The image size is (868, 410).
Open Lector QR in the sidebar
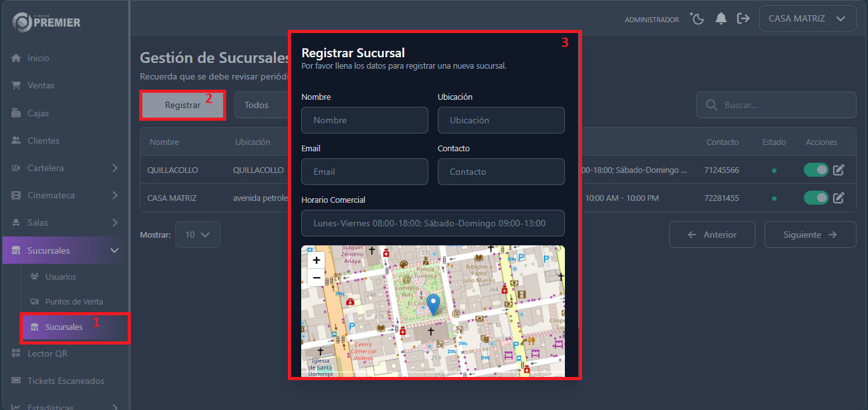pos(47,353)
